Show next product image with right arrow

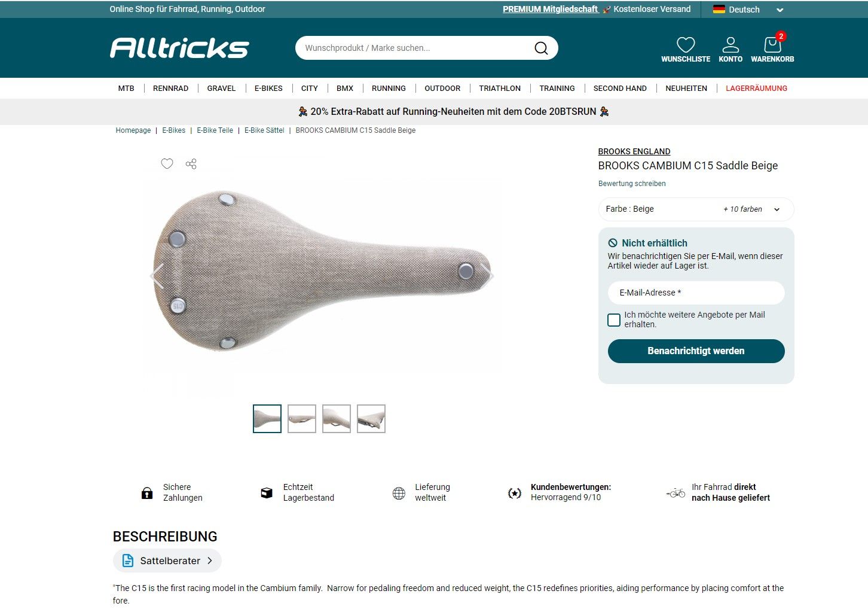[x=487, y=275]
